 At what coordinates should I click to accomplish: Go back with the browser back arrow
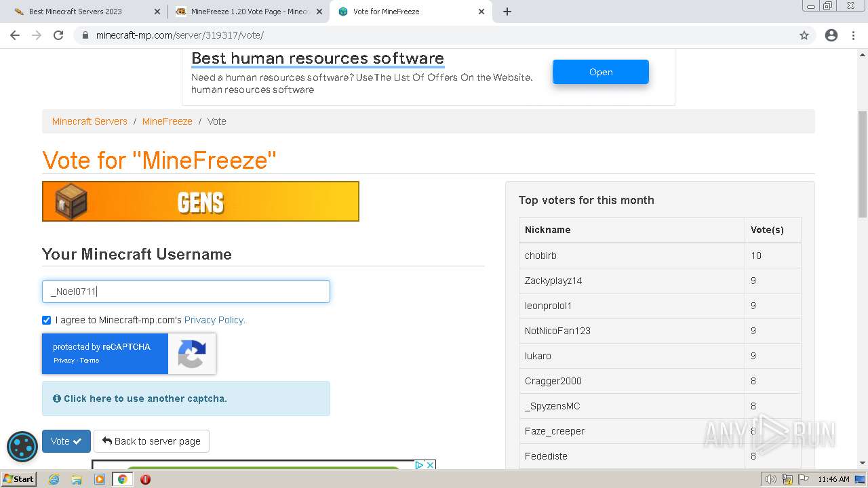pyautogui.click(x=15, y=35)
